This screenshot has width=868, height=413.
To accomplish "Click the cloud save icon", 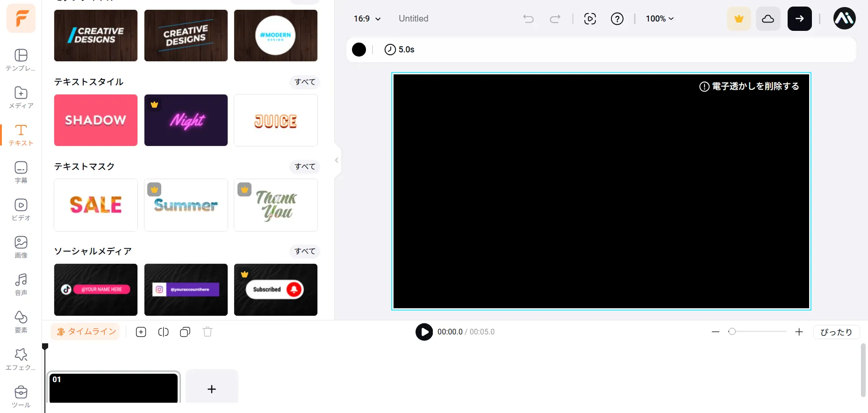I will point(768,19).
